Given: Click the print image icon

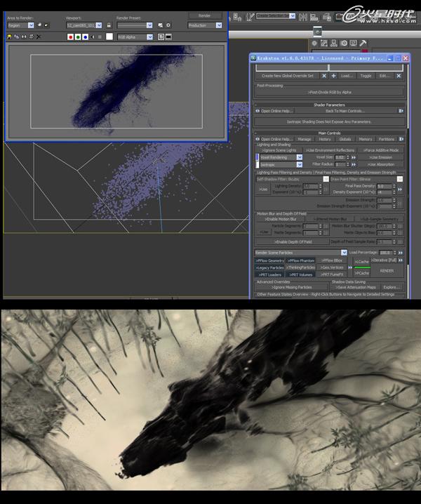Looking at the screenshot, I should tap(30, 36).
